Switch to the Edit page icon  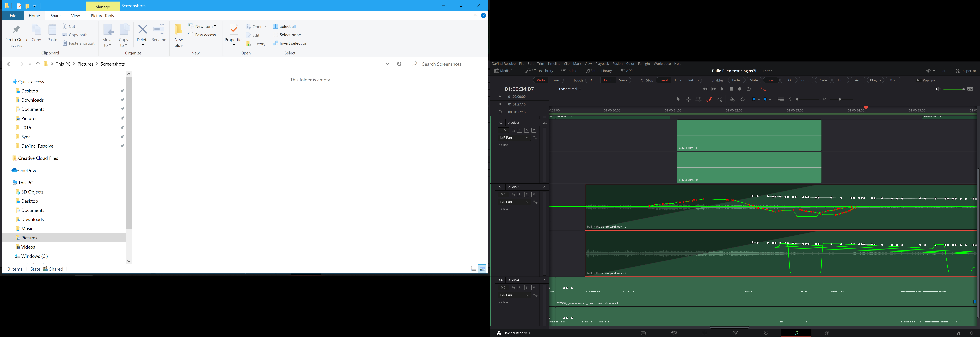click(705, 333)
